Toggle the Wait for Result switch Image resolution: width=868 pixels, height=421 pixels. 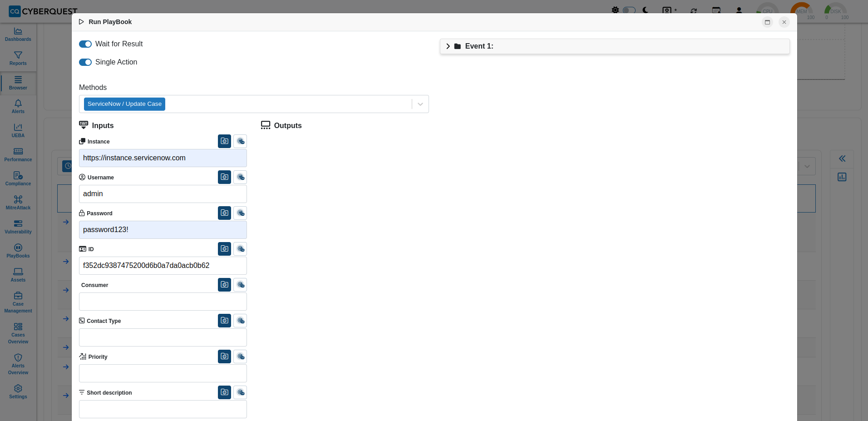coord(85,44)
